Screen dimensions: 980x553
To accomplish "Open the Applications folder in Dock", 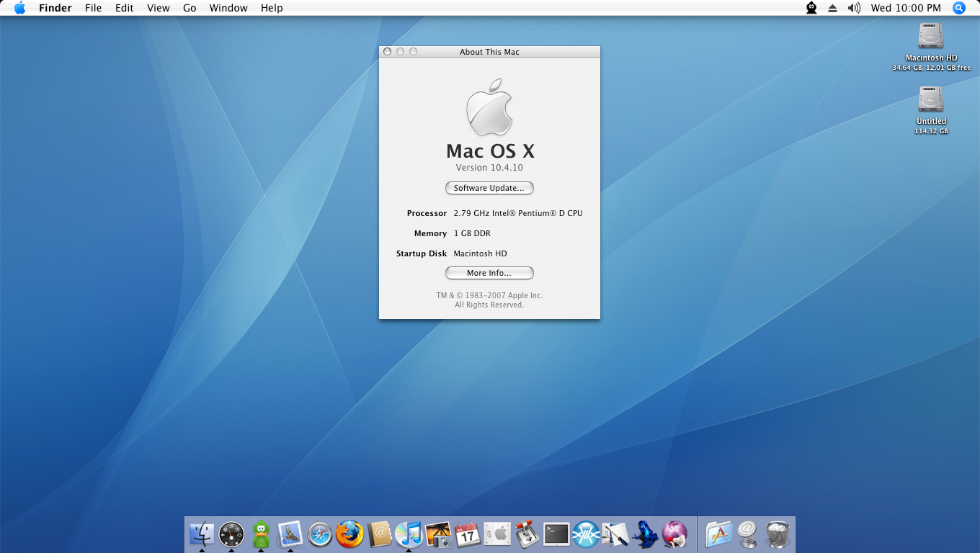I will pyautogui.click(x=718, y=534).
